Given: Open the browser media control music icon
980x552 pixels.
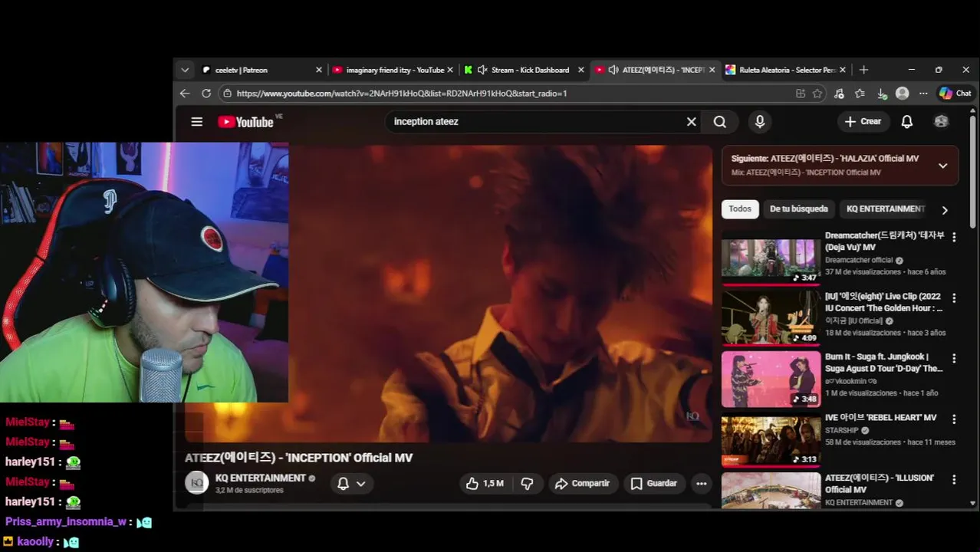Looking at the screenshot, I should 839,93.
